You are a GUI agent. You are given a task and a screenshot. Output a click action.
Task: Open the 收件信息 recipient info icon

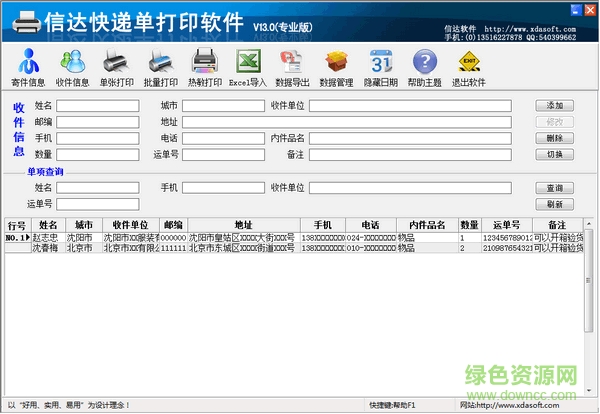click(x=72, y=67)
